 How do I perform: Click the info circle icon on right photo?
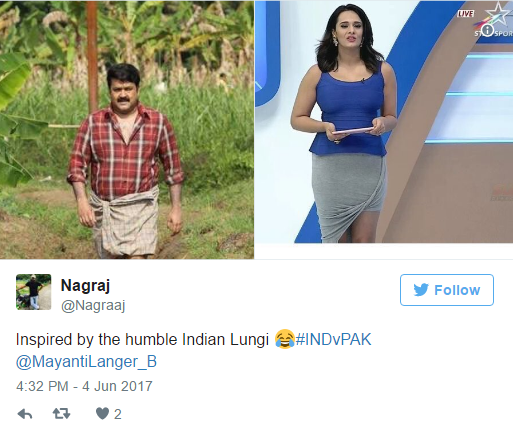click(488, 30)
